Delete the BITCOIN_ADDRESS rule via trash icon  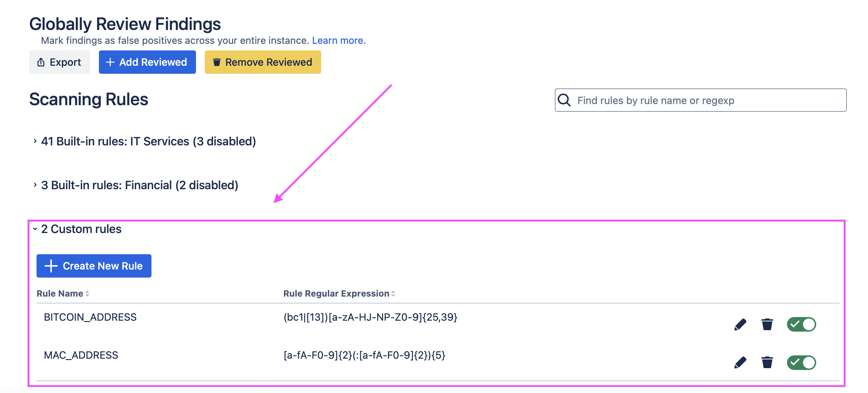pyautogui.click(x=767, y=324)
